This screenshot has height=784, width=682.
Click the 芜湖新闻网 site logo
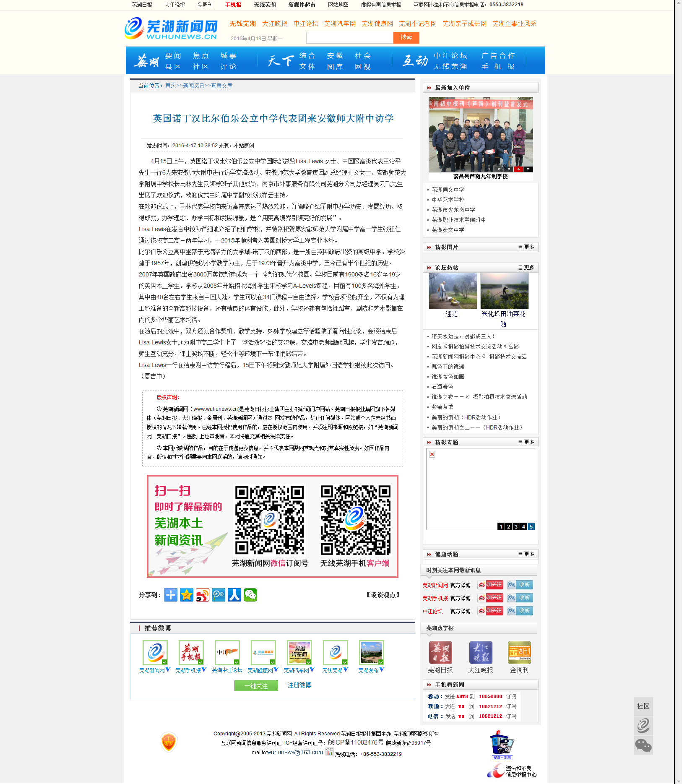(x=171, y=29)
